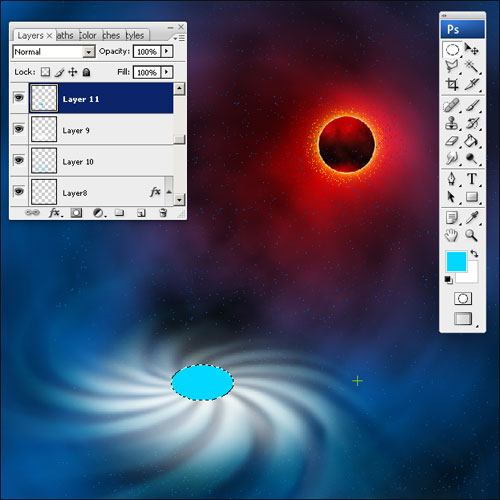Create new fill or adjustment layer

(99, 213)
